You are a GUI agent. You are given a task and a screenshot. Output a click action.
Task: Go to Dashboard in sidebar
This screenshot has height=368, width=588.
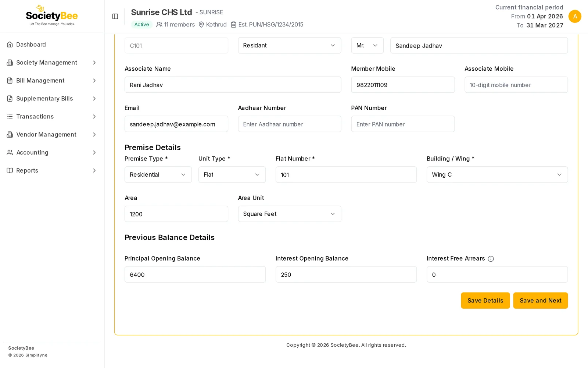tap(52, 45)
